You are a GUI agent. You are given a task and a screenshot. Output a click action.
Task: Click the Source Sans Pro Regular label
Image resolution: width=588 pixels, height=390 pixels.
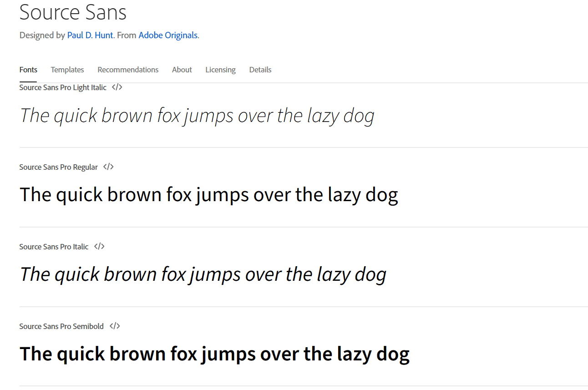[x=58, y=167]
